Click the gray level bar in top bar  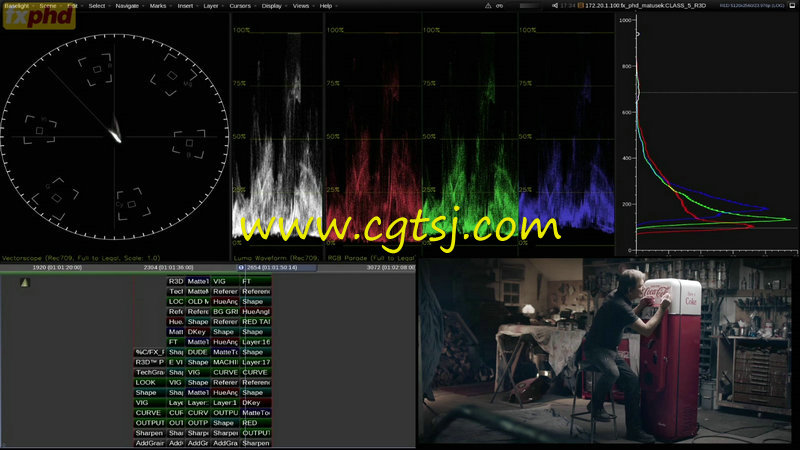point(529,6)
